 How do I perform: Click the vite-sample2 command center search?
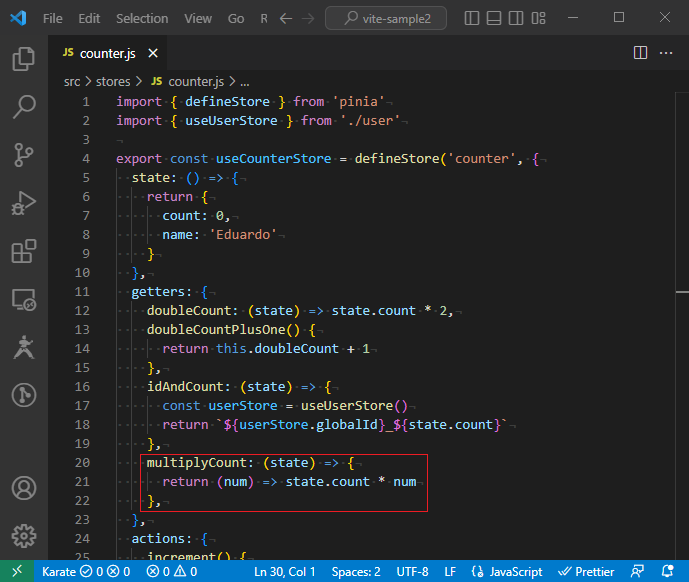[386, 18]
